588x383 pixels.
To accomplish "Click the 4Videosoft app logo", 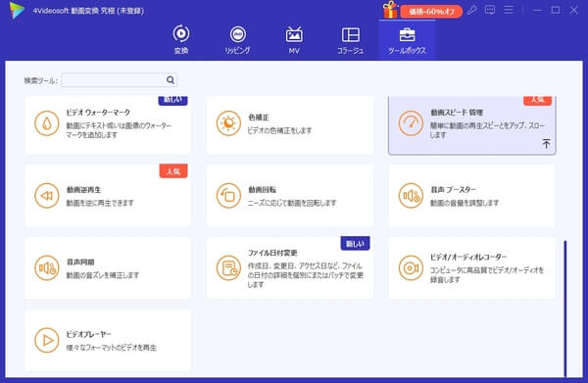I will pos(18,10).
